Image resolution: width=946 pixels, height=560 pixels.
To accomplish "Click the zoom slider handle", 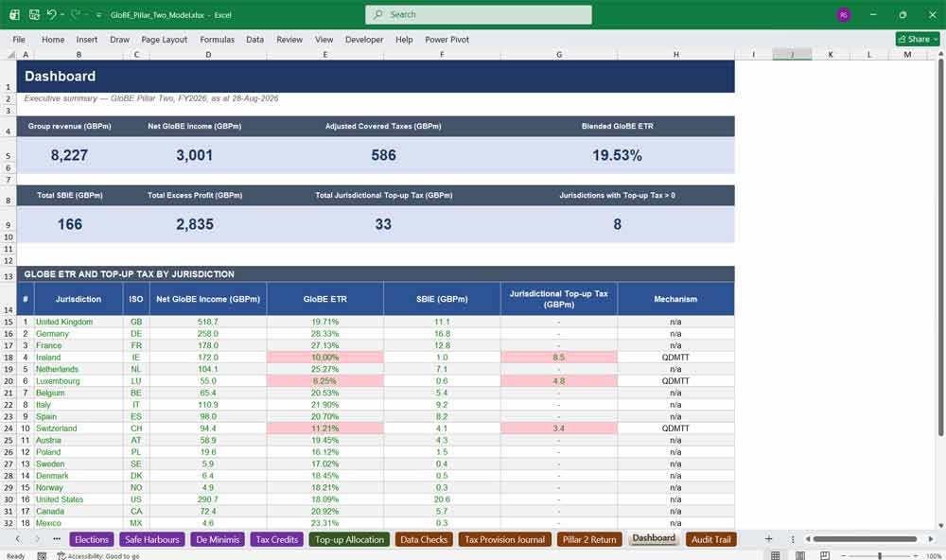I will (x=880, y=555).
